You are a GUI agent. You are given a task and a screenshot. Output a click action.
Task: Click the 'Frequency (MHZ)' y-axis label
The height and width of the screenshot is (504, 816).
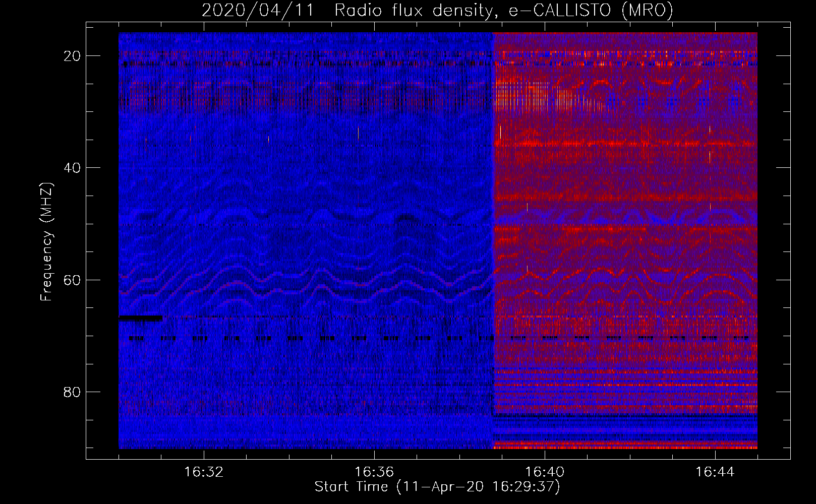click(x=46, y=241)
